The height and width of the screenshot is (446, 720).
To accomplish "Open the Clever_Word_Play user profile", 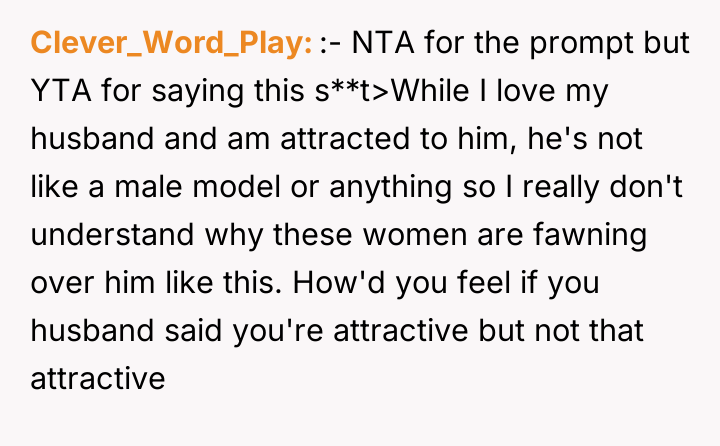I will [x=172, y=45].
